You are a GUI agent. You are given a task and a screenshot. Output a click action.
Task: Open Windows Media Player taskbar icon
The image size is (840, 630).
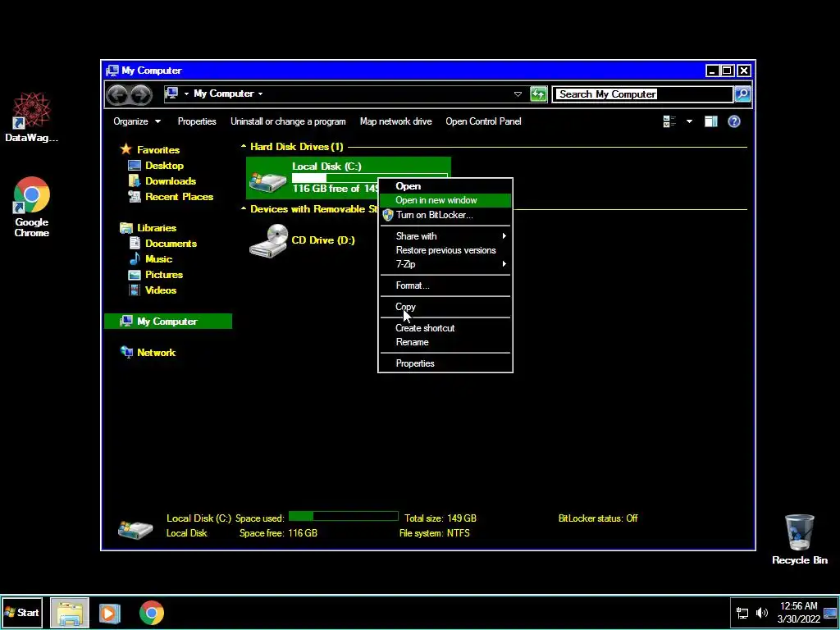coord(109,613)
